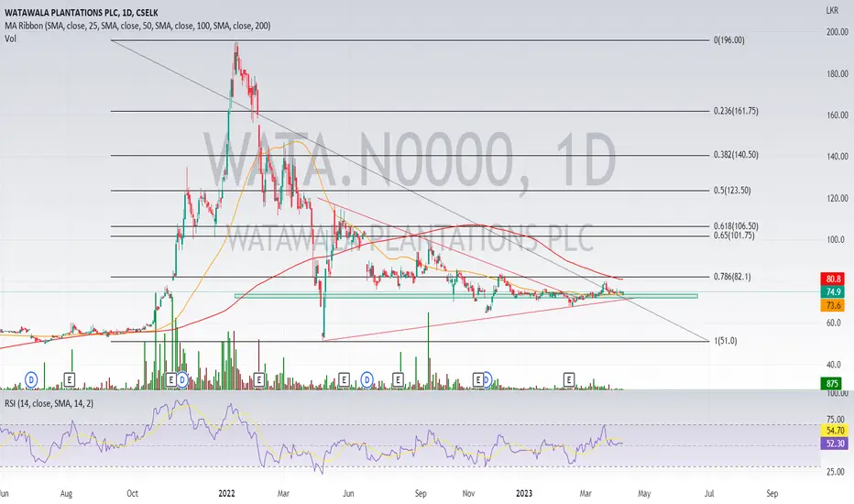Click the dividend marker right after Nov 2022
Screen dimensions: 854x504
click(x=487, y=379)
